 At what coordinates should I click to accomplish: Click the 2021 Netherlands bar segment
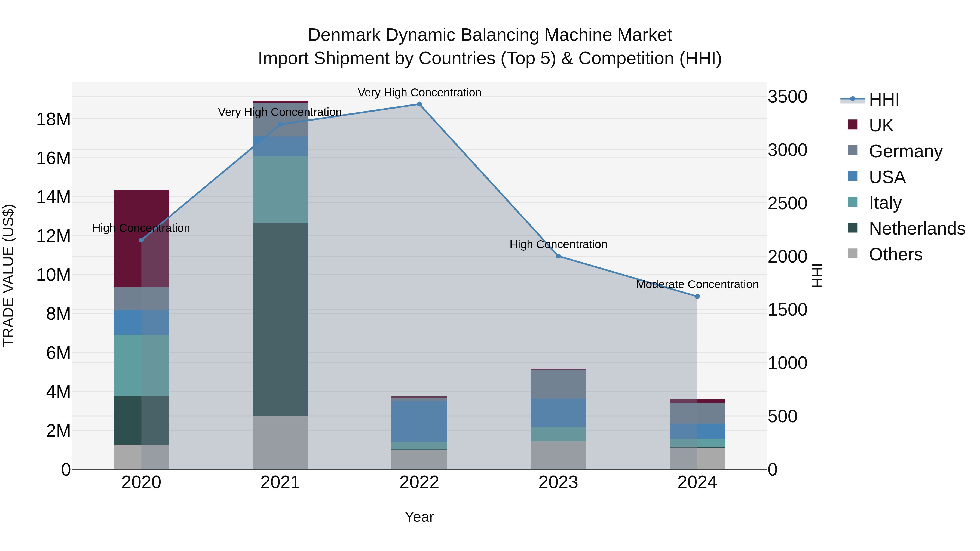pos(280,319)
